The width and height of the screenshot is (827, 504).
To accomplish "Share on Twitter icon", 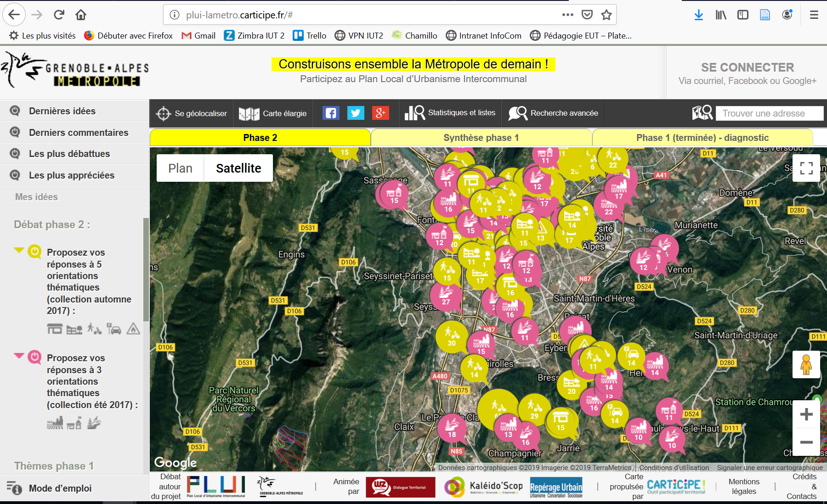I will [x=356, y=113].
